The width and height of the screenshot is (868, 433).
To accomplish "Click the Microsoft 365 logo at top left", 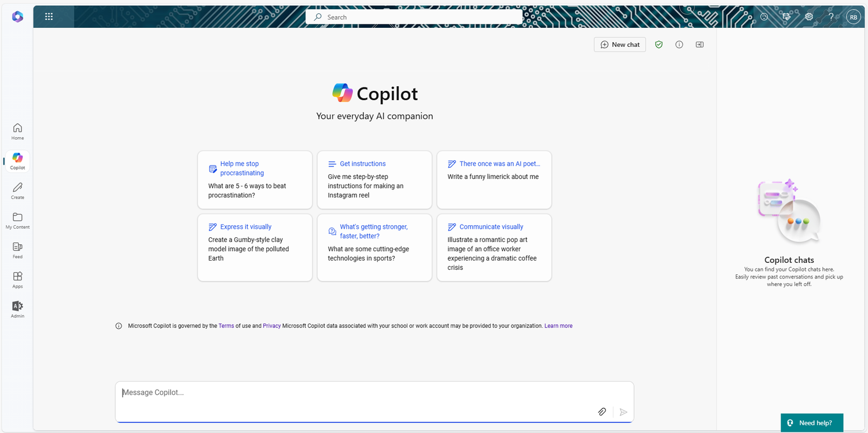I will pyautogui.click(x=17, y=17).
